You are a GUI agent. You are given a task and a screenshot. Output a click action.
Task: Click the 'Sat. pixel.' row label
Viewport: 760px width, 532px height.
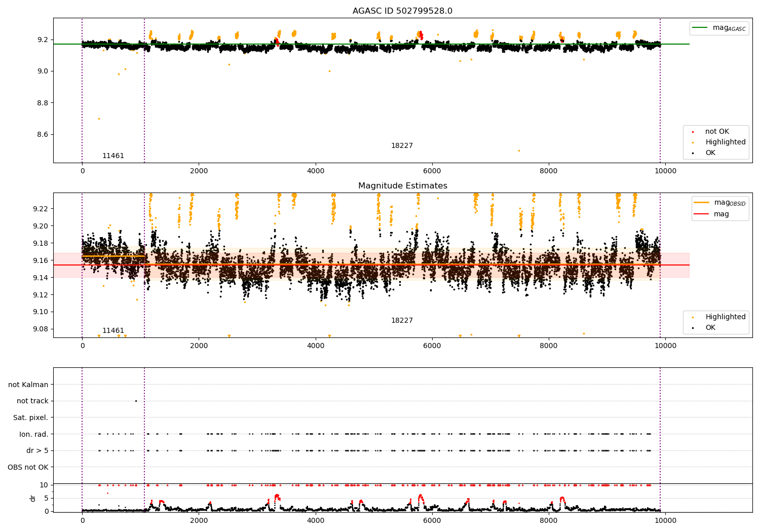[31, 418]
